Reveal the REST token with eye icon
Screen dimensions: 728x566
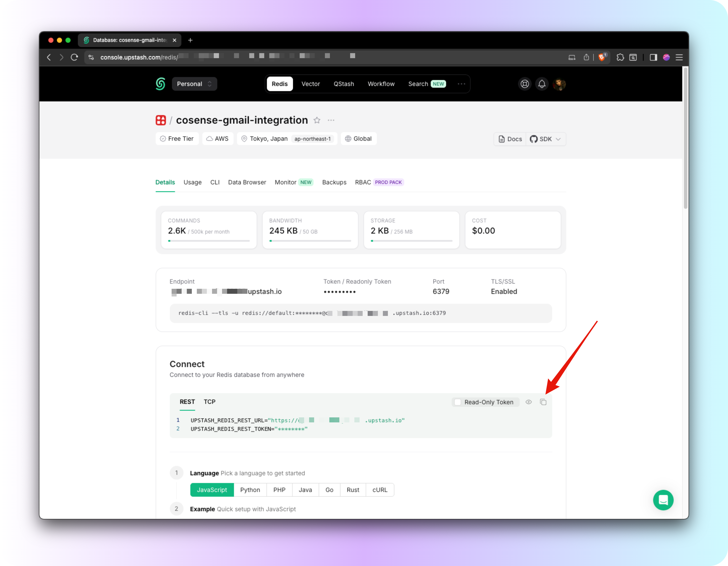528,402
